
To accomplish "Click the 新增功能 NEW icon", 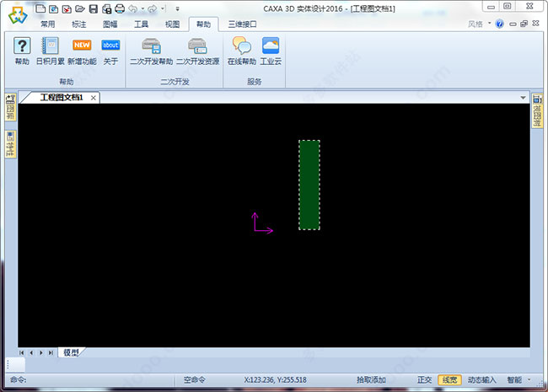I will 82,46.
